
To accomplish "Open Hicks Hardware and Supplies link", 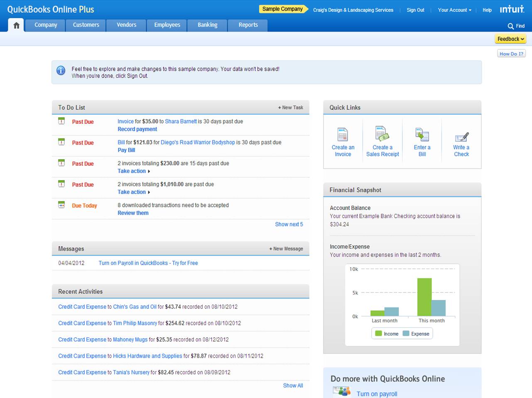I will click(x=147, y=356).
